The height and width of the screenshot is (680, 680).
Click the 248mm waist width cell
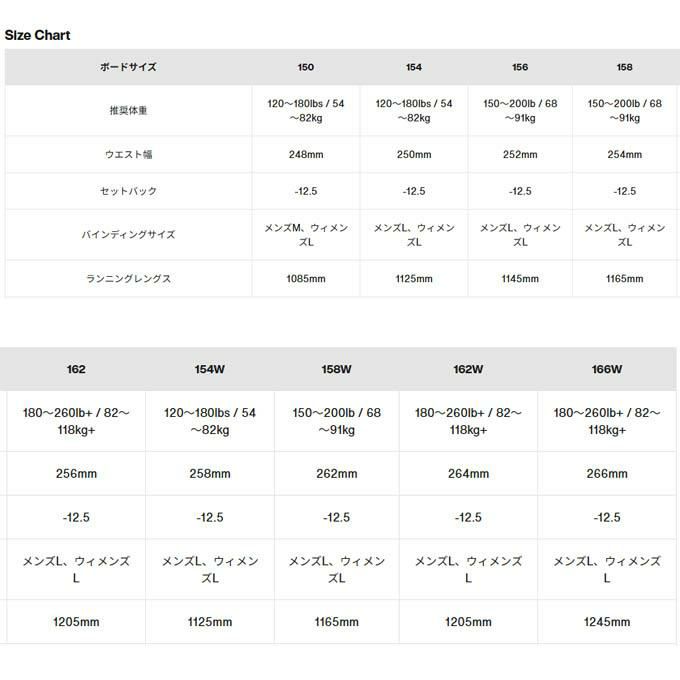point(306,155)
